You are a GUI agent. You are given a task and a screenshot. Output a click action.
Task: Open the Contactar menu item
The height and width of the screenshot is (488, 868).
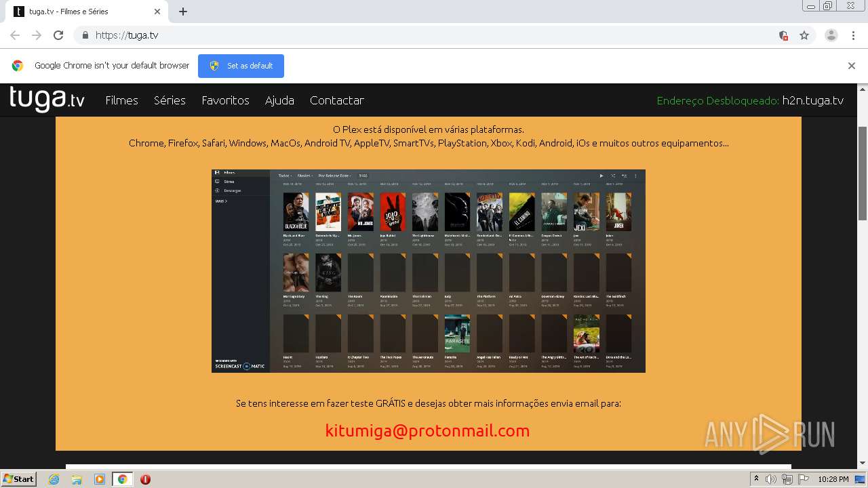(x=337, y=100)
